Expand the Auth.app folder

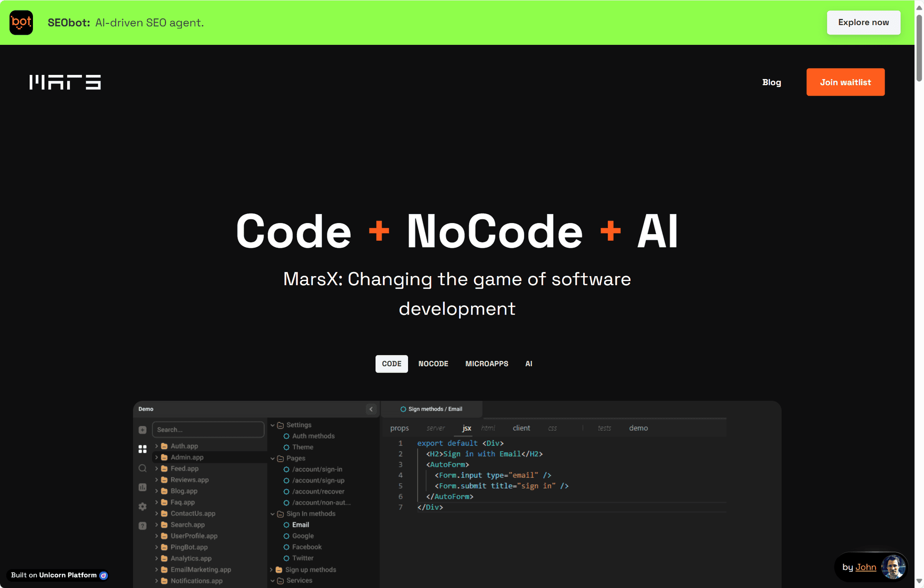tap(157, 446)
